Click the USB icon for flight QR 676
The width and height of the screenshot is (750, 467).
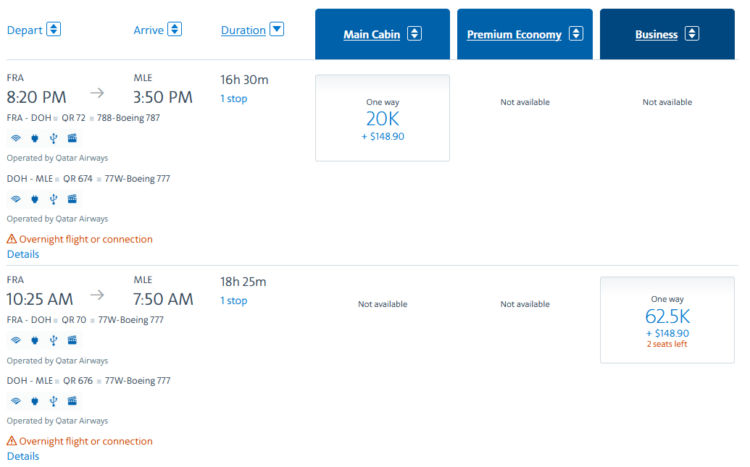click(53, 401)
